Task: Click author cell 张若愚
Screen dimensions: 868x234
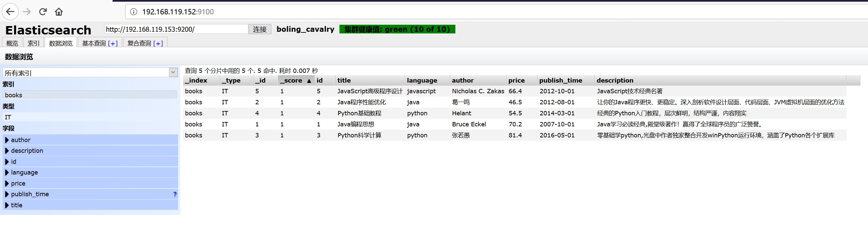Action: [461, 135]
